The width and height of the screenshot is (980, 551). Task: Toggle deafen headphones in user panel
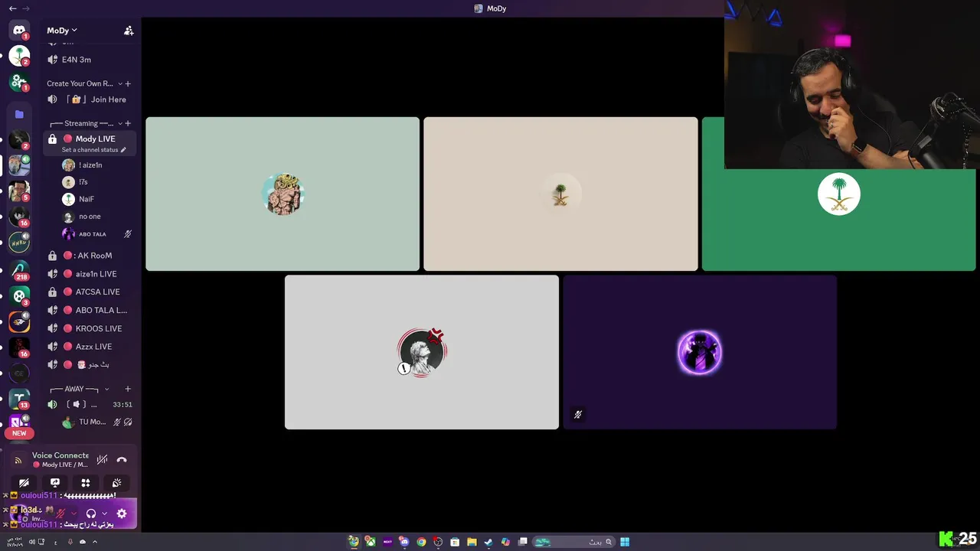click(90, 514)
